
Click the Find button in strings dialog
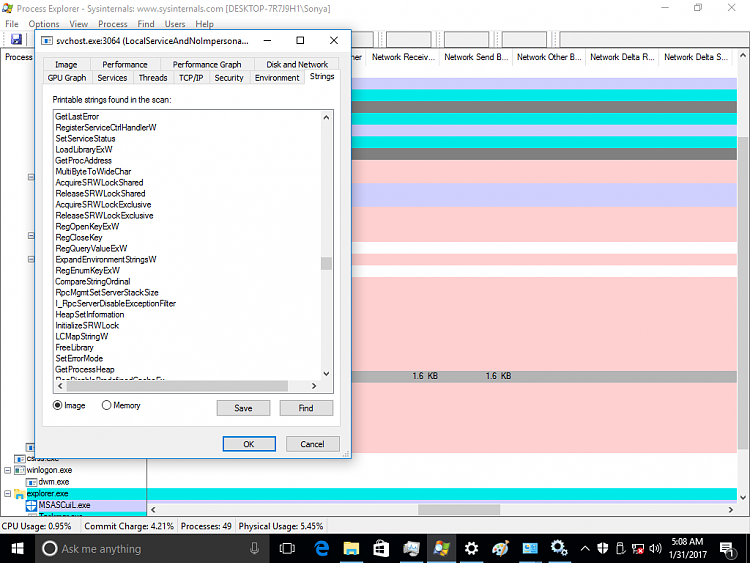click(306, 408)
